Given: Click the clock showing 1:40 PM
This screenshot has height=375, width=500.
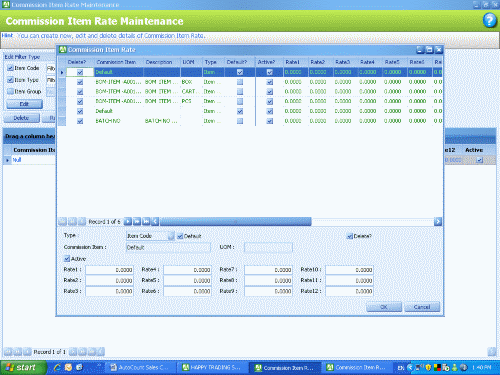Looking at the screenshot, I should (482, 368).
